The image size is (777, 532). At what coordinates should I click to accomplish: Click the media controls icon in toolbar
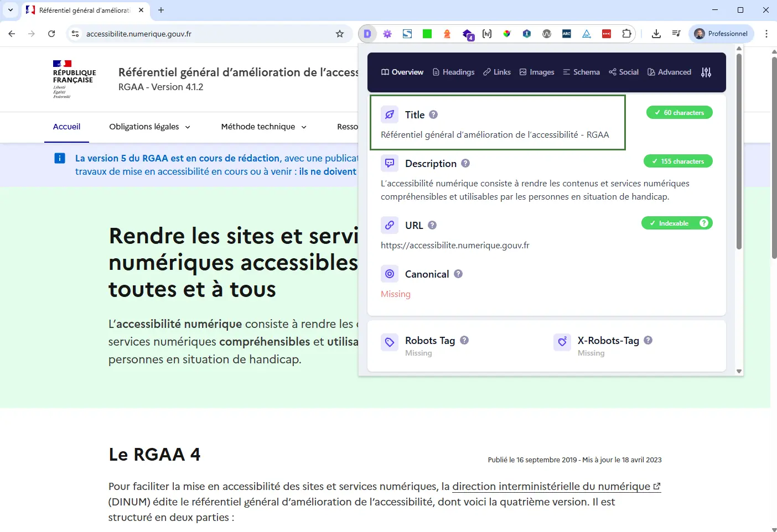(676, 34)
